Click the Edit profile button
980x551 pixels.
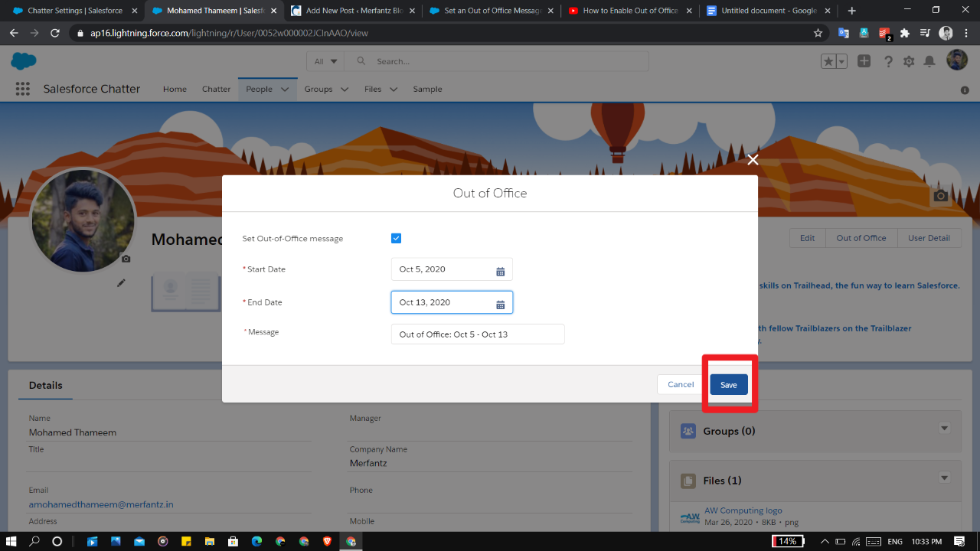807,238
